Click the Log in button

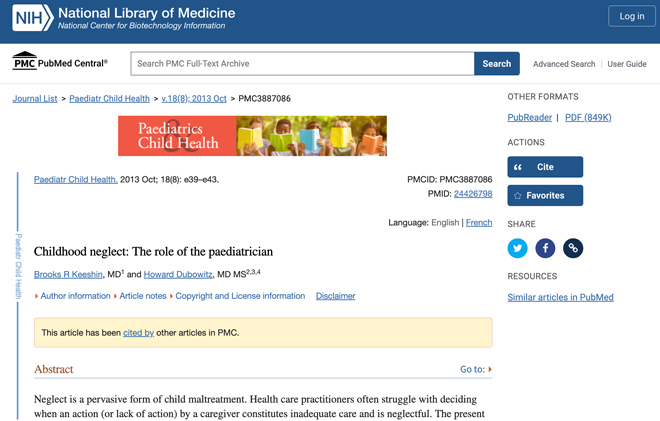(x=632, y=16)
